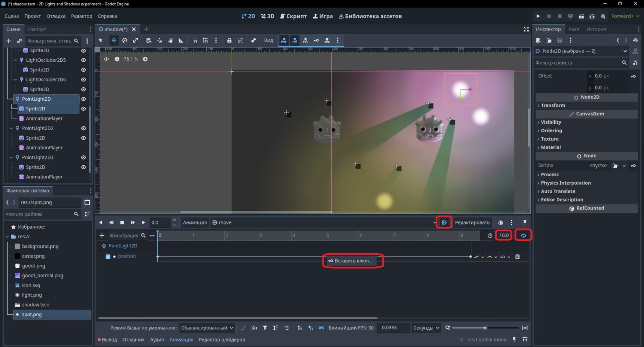This screenshot has height=347, width=644.
Task: Open the Forward+ renderer dropdown
Action: point(625,16)
